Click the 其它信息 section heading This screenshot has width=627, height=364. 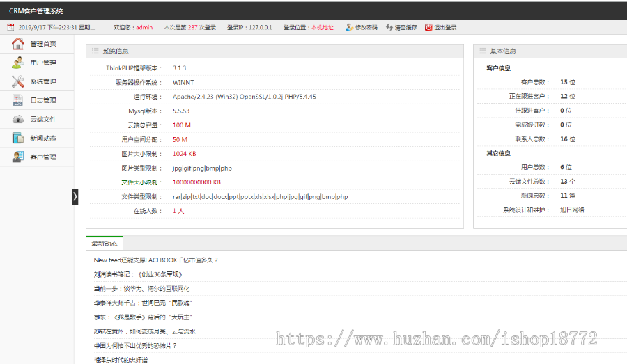coord(498,153)
